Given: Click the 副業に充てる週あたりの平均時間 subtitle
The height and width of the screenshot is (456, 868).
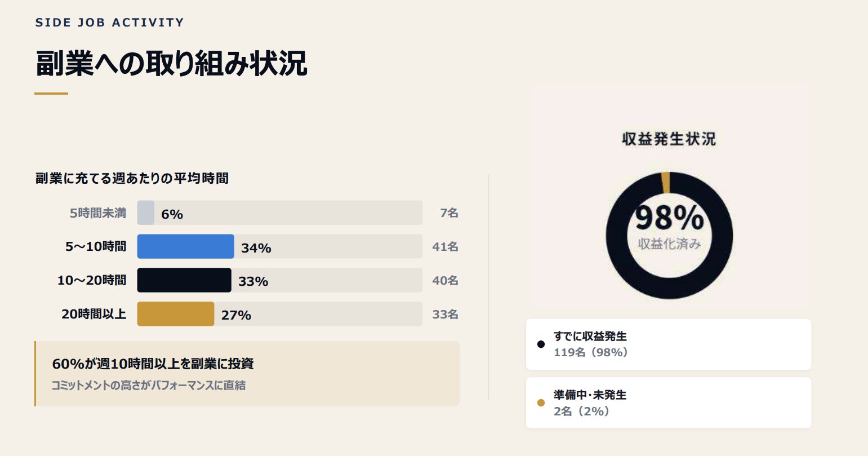Looking at the screenshot, I should point(132,178).
